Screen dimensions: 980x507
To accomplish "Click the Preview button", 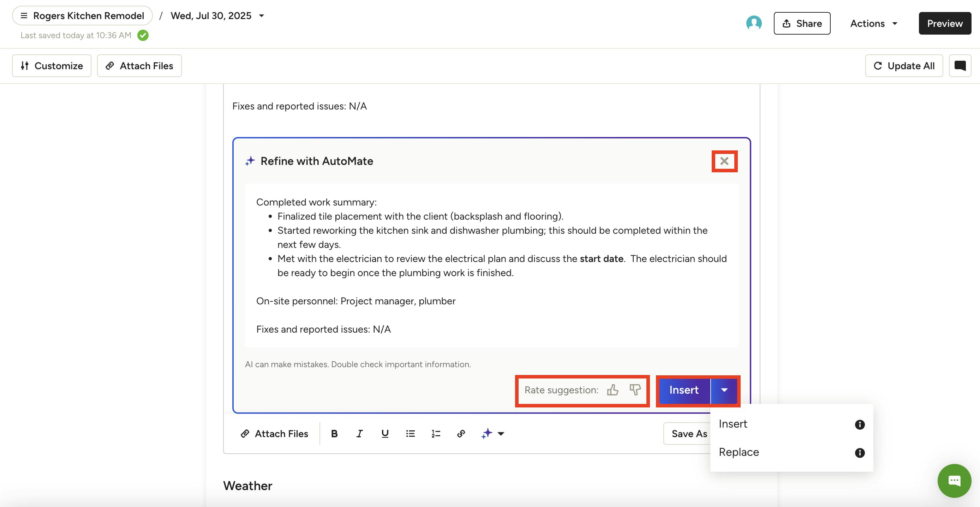I will pyautogui.click(x=944, y=24).
